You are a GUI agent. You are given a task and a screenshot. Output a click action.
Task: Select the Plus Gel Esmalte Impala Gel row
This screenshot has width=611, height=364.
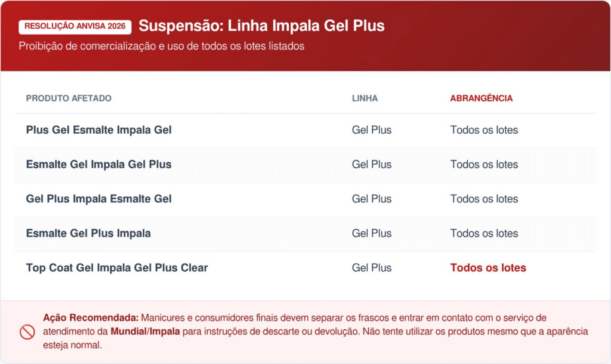tap(99, 130)
